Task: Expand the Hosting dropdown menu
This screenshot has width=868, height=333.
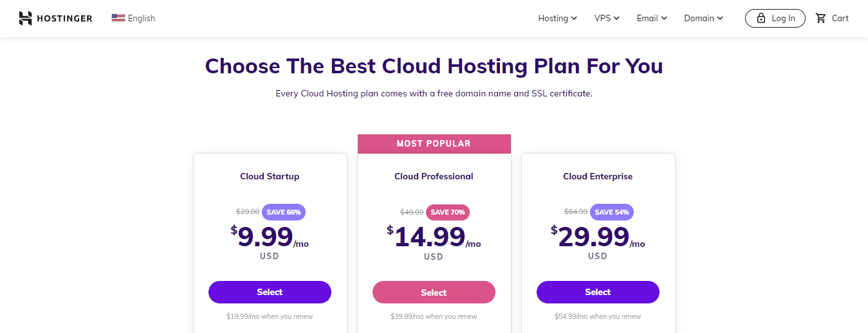Action: (x=557, y=18)
